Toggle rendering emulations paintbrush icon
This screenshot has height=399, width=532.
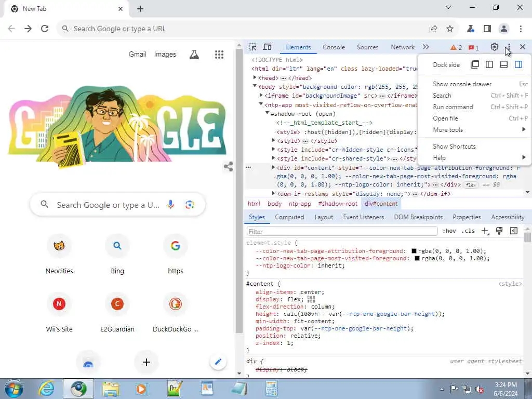499,231
